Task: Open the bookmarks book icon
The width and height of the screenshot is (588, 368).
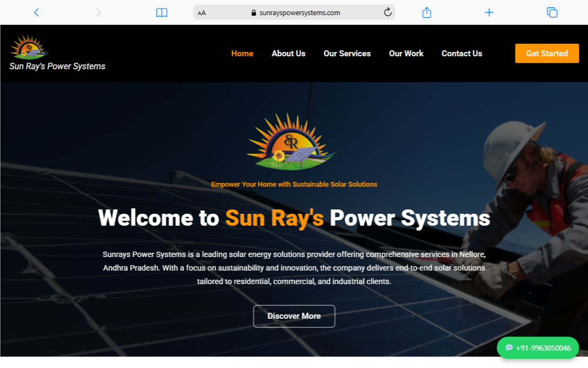Action: point(162,12)
